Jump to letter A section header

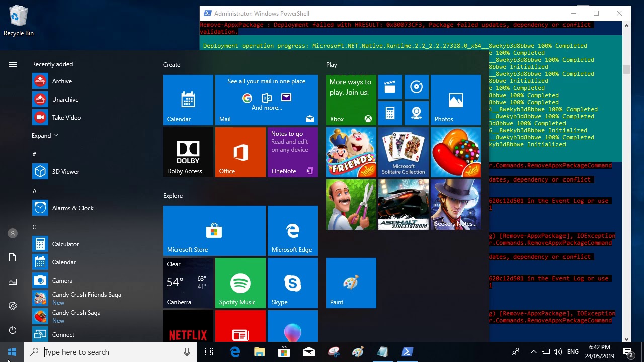tap(35, 191)
